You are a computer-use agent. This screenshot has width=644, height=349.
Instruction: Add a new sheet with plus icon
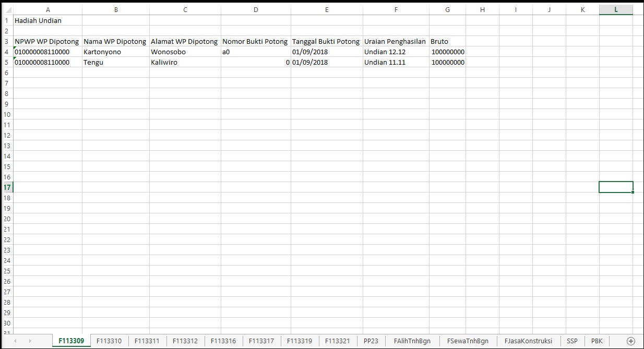click(630, 341)
